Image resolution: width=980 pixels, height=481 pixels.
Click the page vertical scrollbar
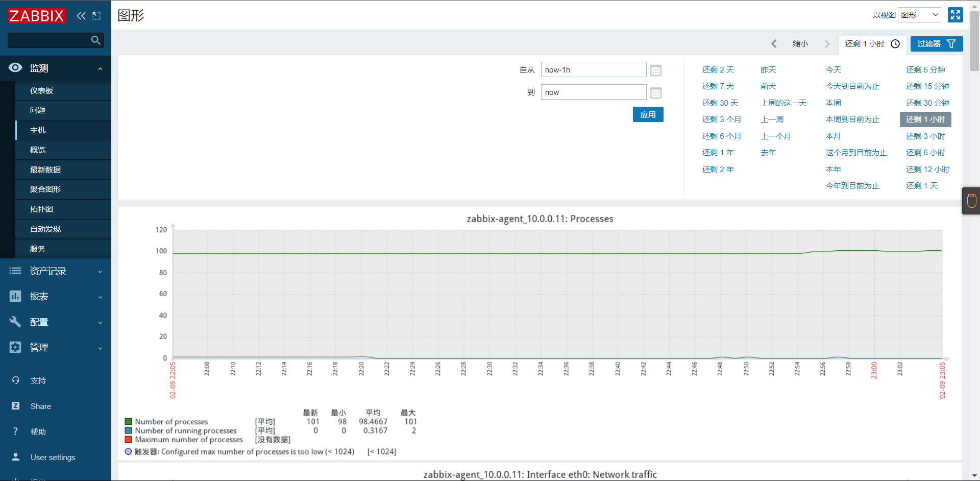coord(974,41)
